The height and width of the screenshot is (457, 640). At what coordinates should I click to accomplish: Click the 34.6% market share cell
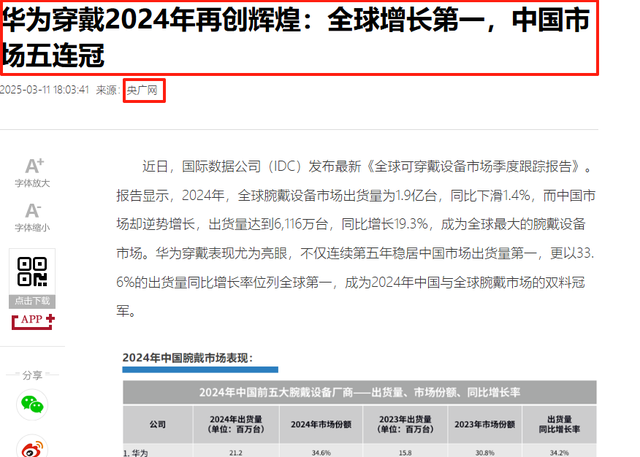pyautogui.click(x=321, y=452)
